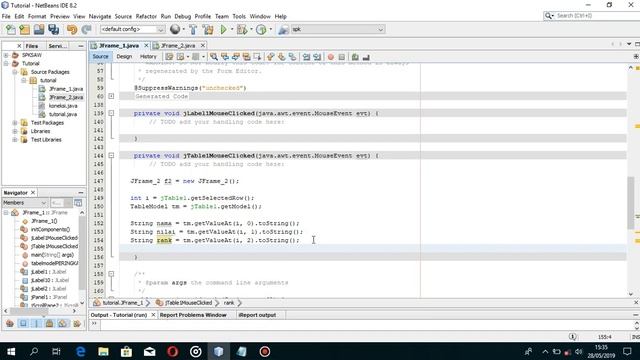
Task: Click the Windows Start button
Action: point(11,351)
